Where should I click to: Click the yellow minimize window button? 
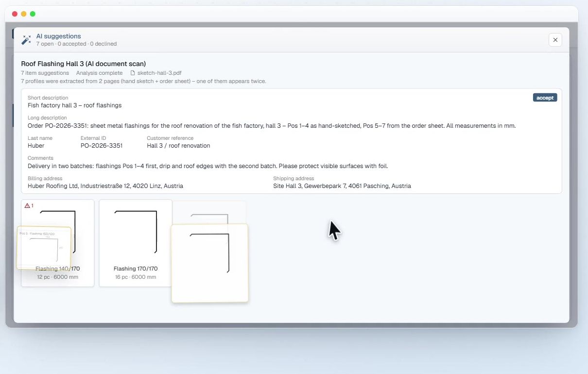point(24,14)
